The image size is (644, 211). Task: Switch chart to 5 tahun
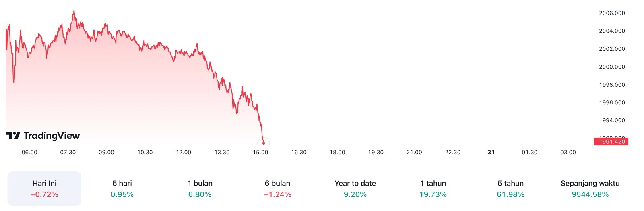pyautogui.click(x=510, y=189)
